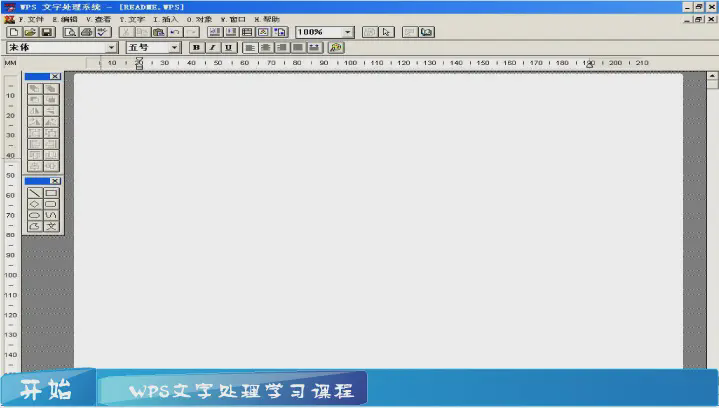The image size is (719, 408).
Task: Select the diamond shape tool
Action: point(35,204)
